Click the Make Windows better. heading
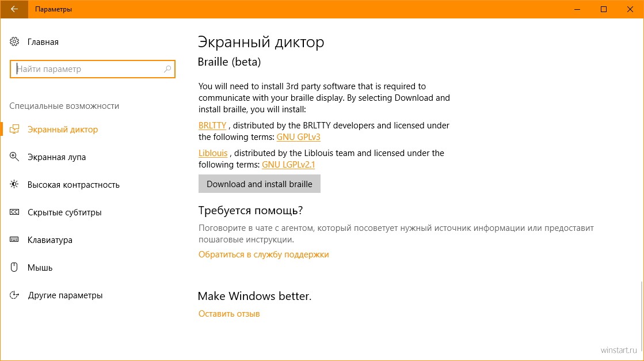Screen dimensions: 644x361 254,296
